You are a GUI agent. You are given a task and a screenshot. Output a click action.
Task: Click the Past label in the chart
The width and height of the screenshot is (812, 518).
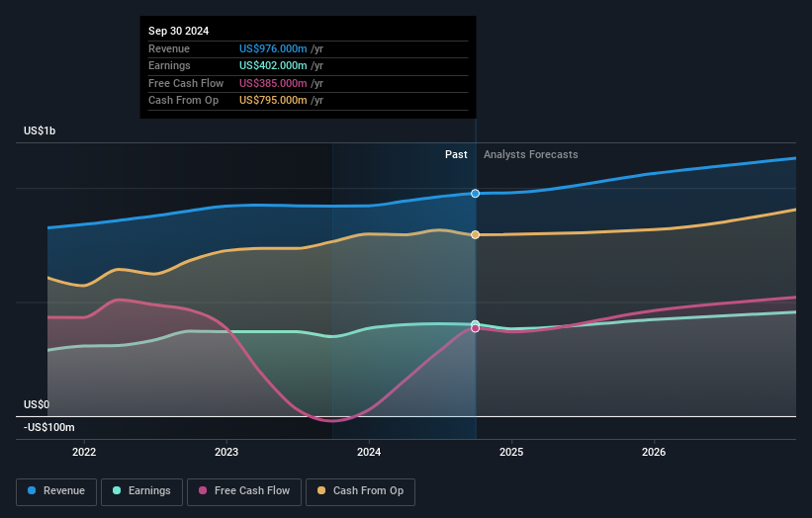[x=456, y=155]
